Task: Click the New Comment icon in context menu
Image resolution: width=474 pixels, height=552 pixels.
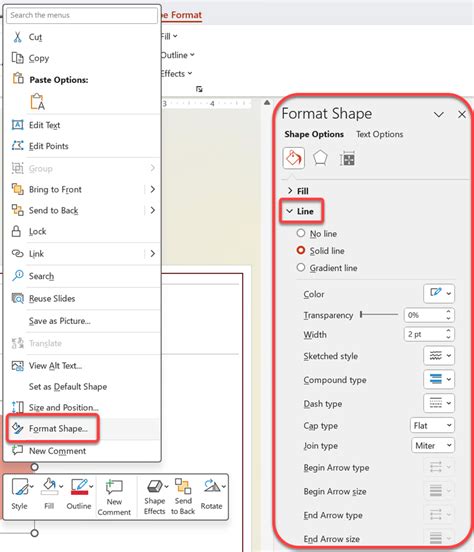Action: pyautogui.click(x=17, y=450)
